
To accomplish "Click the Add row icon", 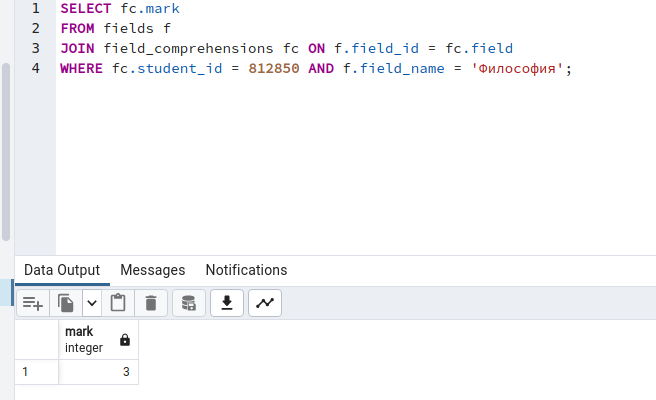I will (33, 303).
